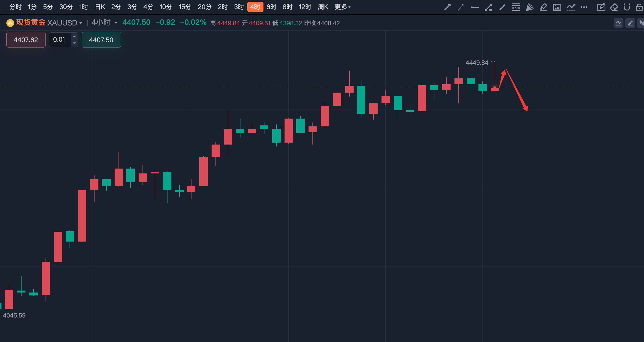
Task: Switch to the 30分 timeframe tab
Action: (66, 7)
